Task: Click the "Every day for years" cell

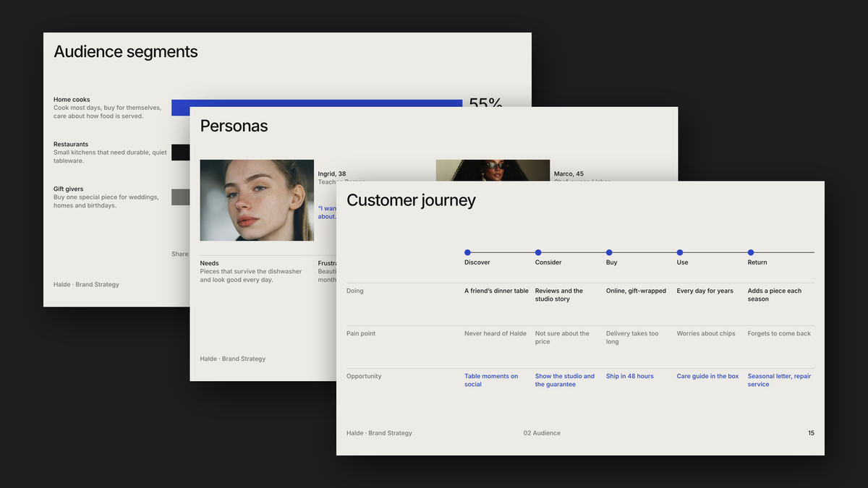Action: (x=705, y=291)
